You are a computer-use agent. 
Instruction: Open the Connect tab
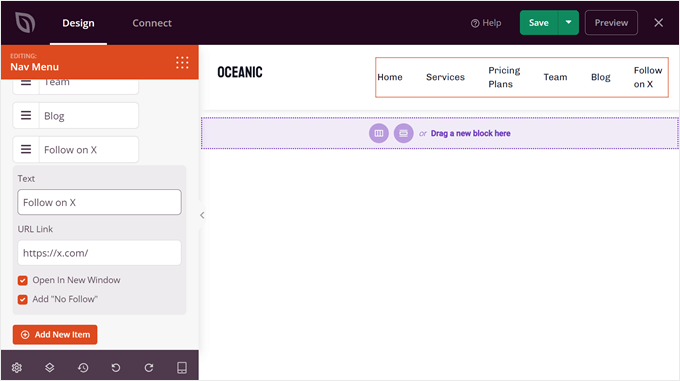(152, 23)
